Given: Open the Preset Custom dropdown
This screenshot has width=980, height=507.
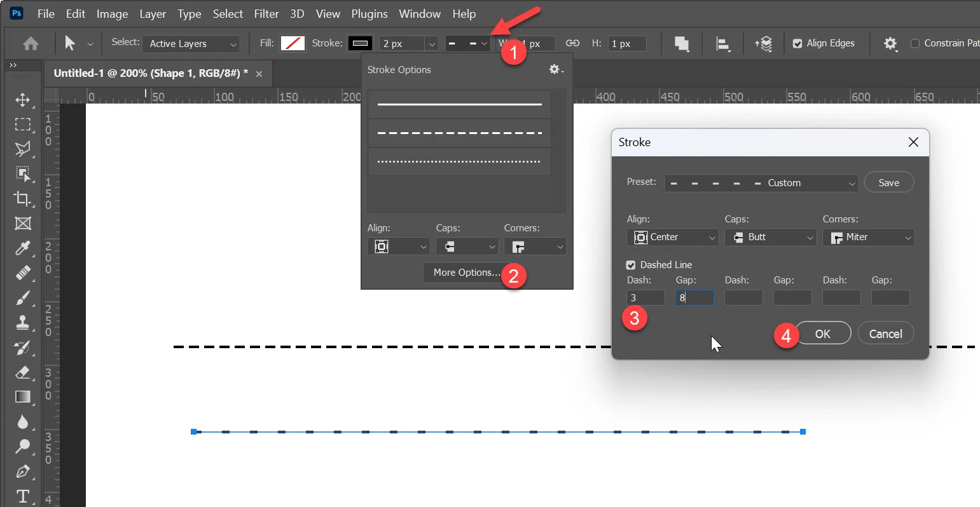Looking at the screenshot, I should [x=761, y=183].
